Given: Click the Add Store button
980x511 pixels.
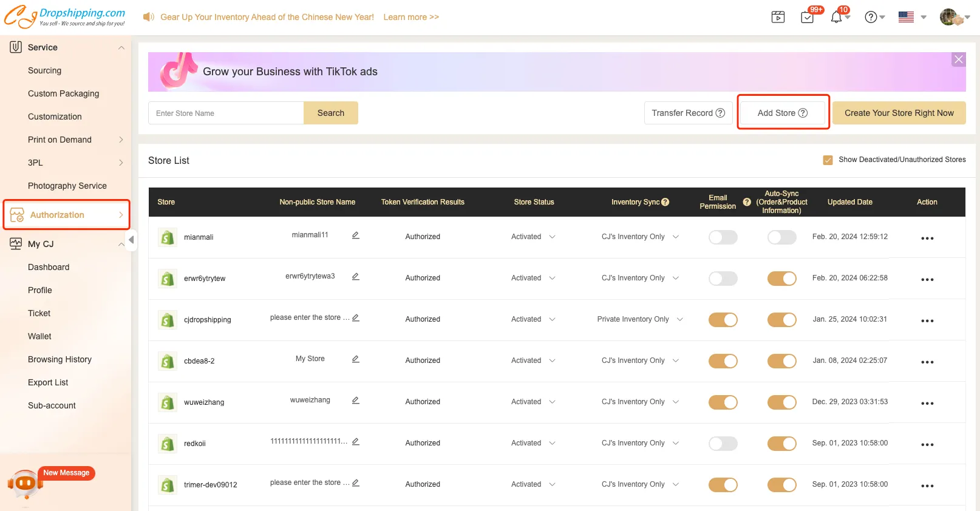Looking at the screenshot, I should (782, 113).
